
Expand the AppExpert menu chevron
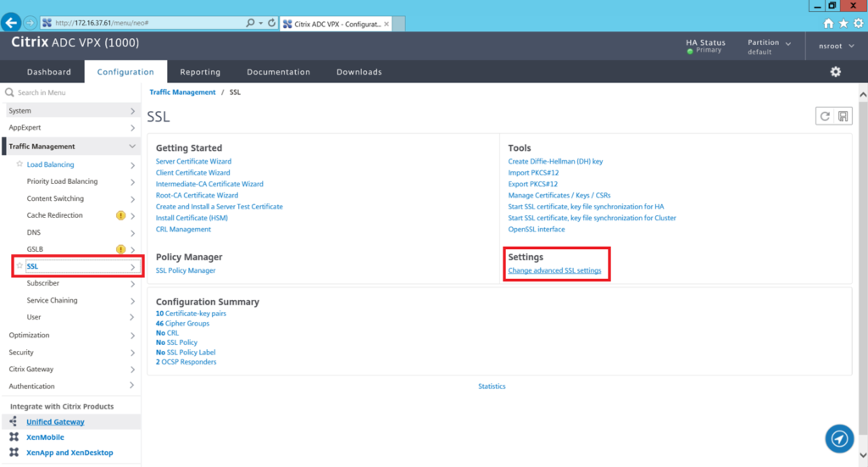coord(132,128)
